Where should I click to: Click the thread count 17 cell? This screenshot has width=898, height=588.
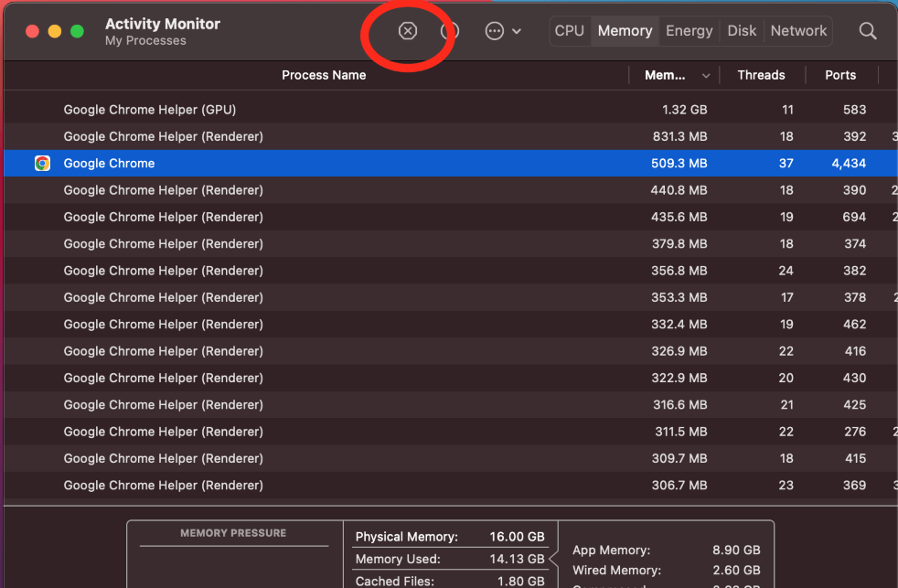point(787,298)
